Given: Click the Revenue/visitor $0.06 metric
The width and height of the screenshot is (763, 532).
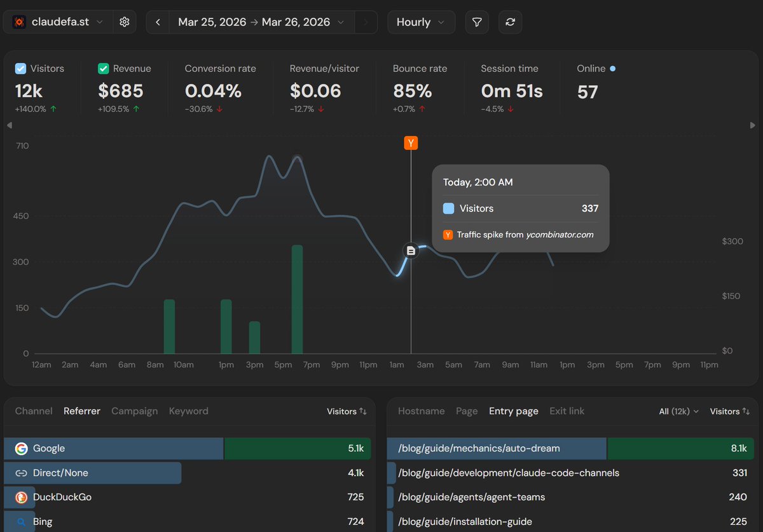Looking at the screenshot, I should tap(324, 88).
